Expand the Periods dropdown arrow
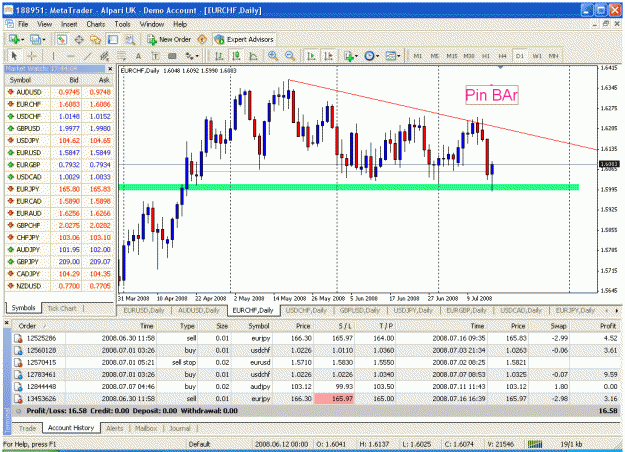This screenshot has width=625, height=452. pyautogui.click(x=377, y=56)
